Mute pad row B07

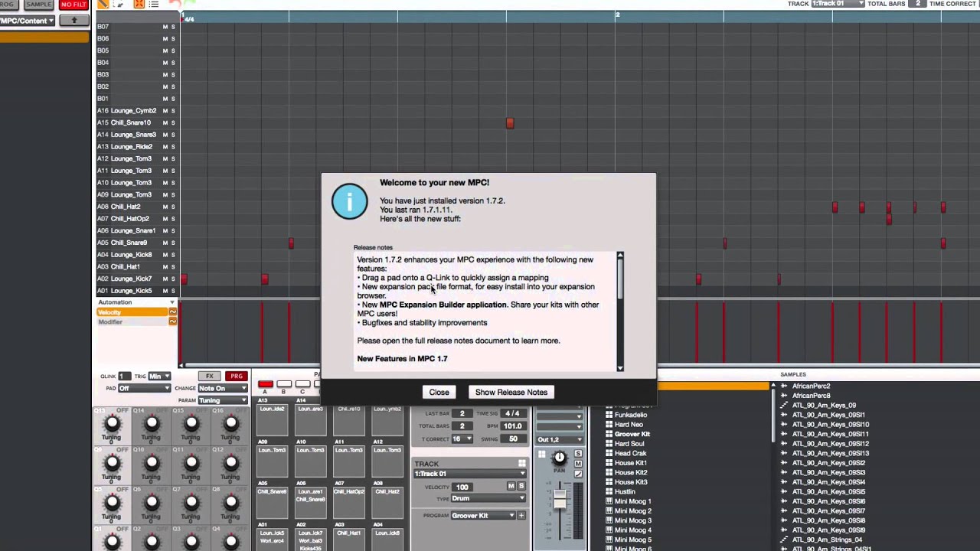(x=165, y=27)
